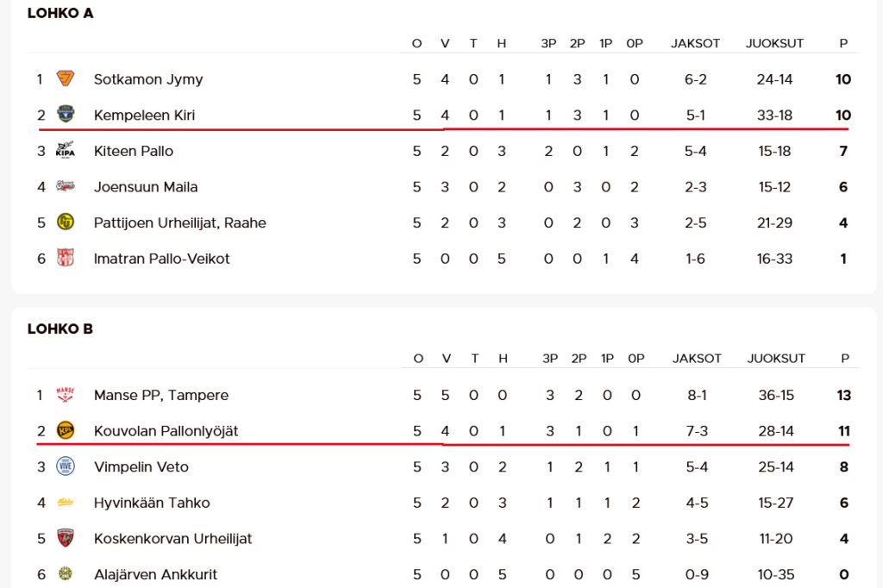Click the LOHKO B group heading
883x588 pixels.
tap(60, 328)
